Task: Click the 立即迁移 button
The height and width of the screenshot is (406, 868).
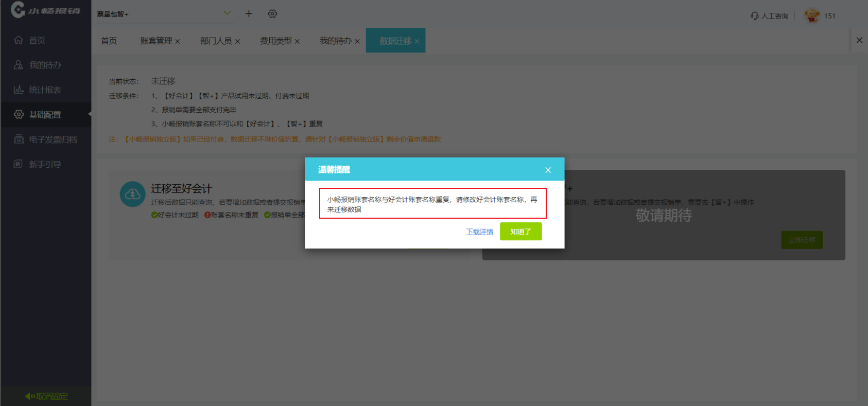Action: click(x=802, y=240)
